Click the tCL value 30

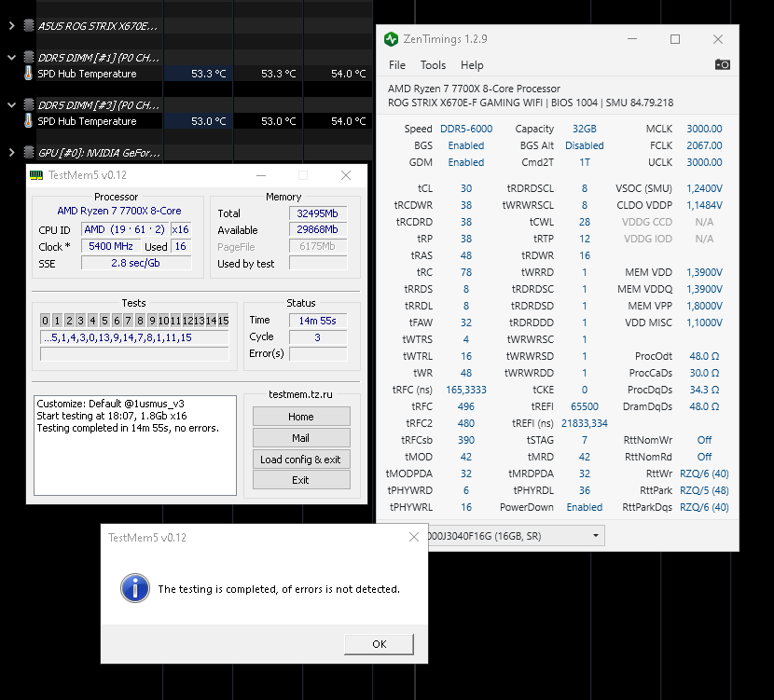(466, 188)
